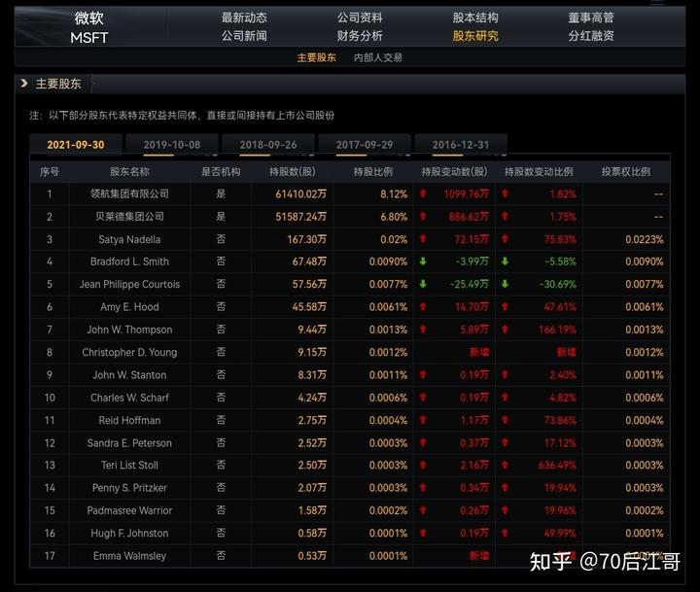Click the 新增 cell in Christopher D. Young's 持股变动数 column
This screenshot has width=700, height=592.
[x=479, y=352]
